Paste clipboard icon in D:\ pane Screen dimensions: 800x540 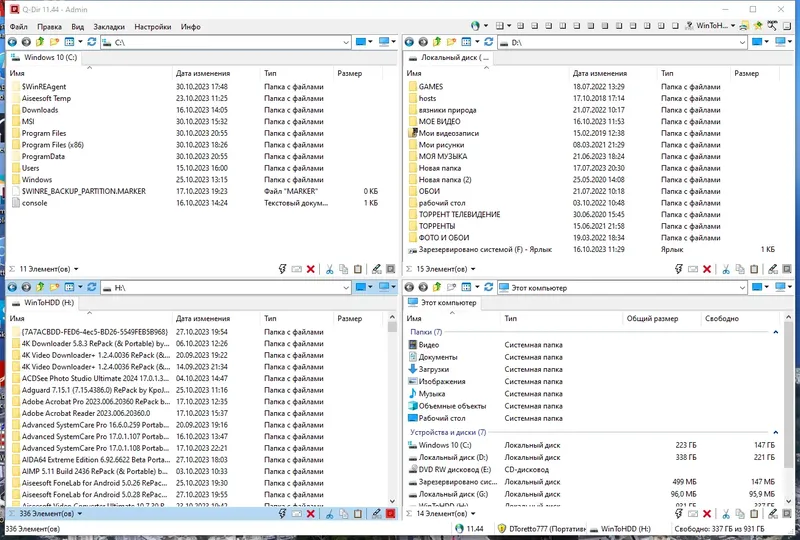[755, 269]
